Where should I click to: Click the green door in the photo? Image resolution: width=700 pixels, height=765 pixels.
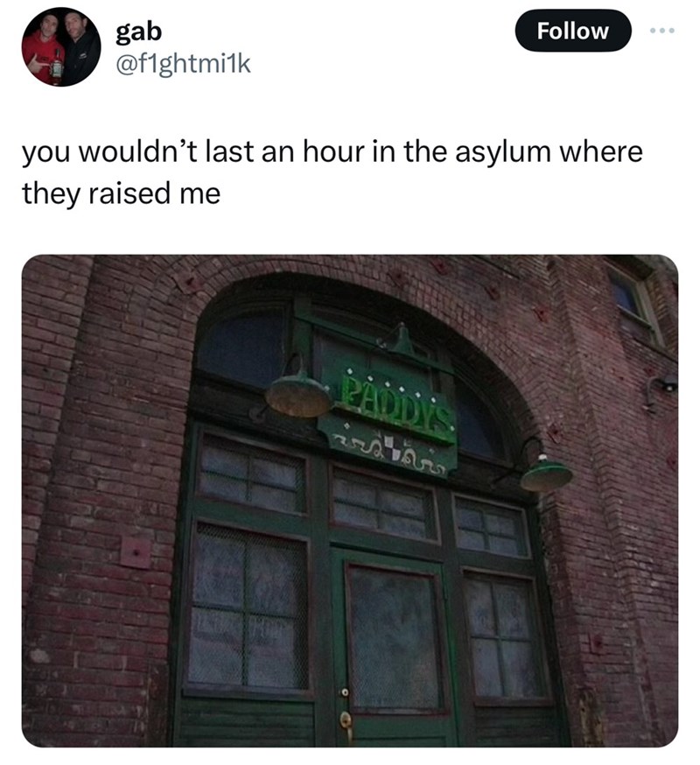pos(393,647)
